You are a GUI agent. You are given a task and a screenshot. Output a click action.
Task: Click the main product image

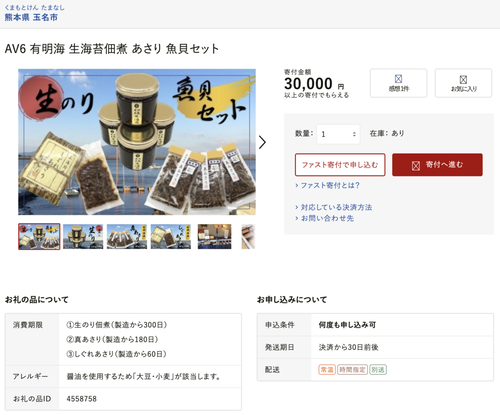pyautogui.click(x=137, y=142)
